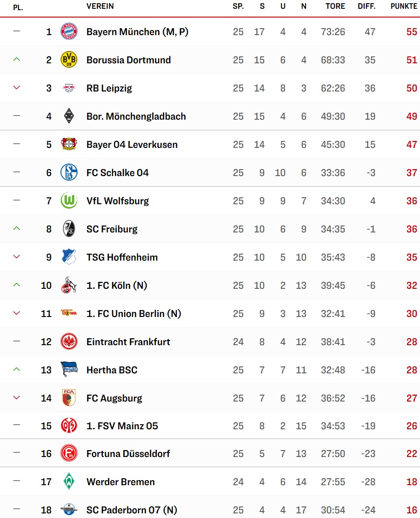This screenshot has width=420, height=518.
Task: Click the Borussia Dortmund BVB logo
Action: pos(69,60)
